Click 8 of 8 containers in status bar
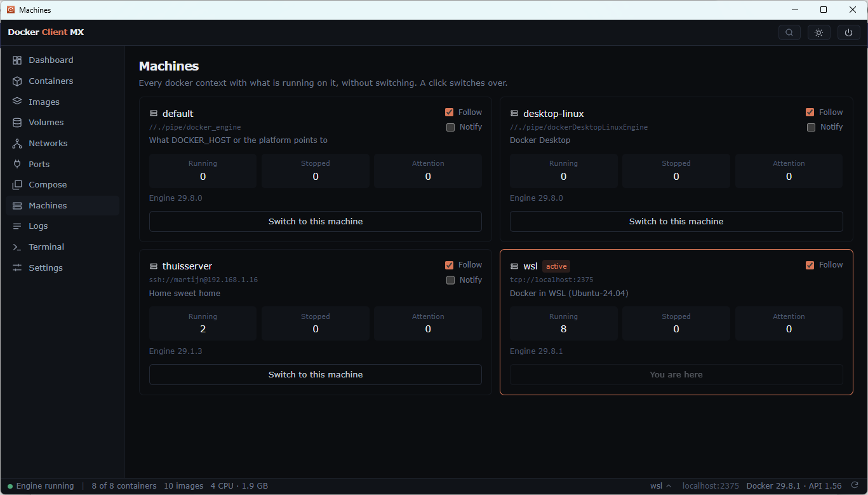This screenshot has width=868, height=495. pyautogui.click(x=124, y=486)
